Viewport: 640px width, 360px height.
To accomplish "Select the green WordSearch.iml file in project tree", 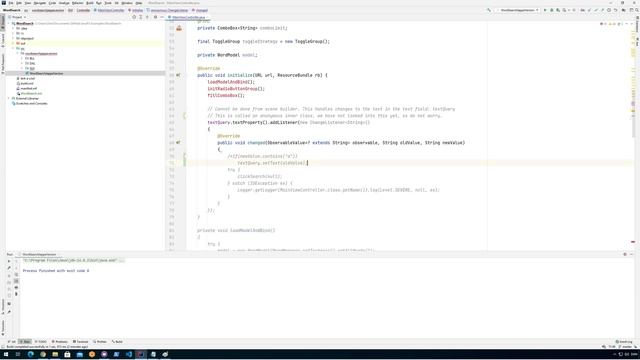I will pyautogui.click(x=31, y=93).
